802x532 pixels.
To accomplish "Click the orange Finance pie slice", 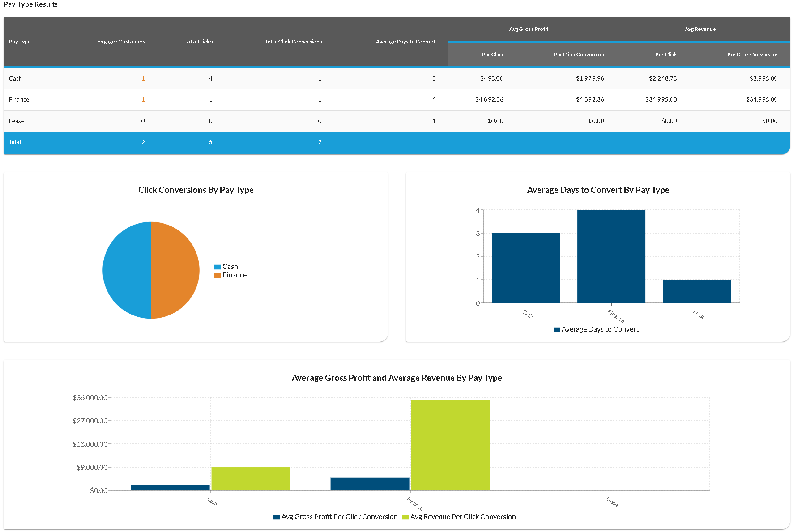I will (x=175, y=270).
